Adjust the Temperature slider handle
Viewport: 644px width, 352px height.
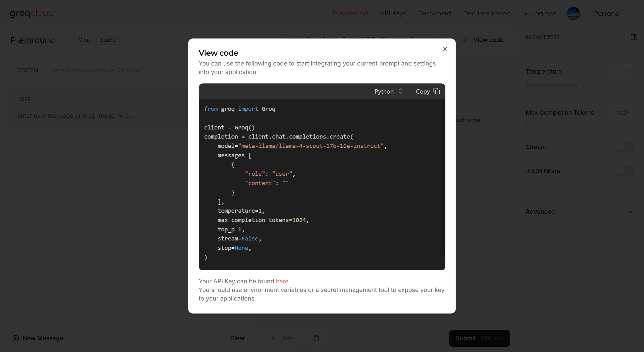pos(580,85)
